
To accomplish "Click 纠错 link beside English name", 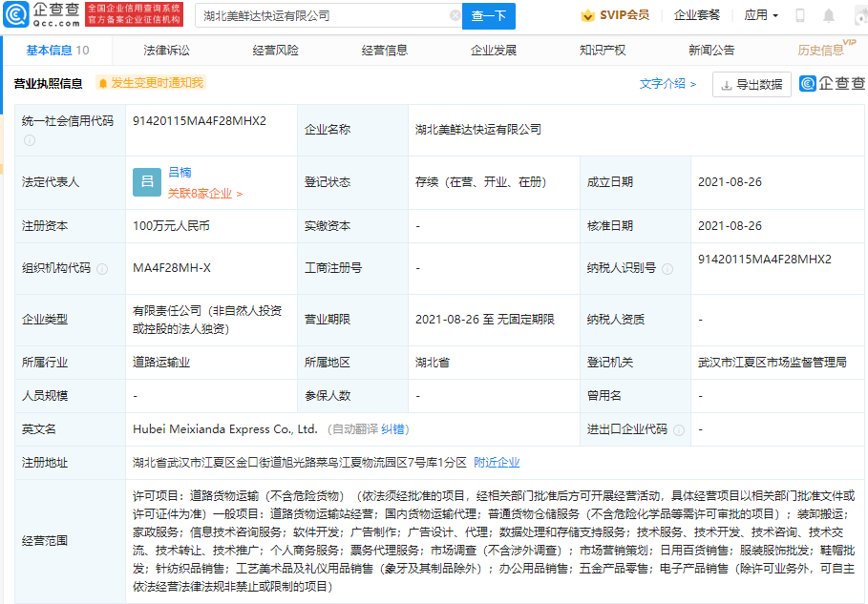I will 393,429.
